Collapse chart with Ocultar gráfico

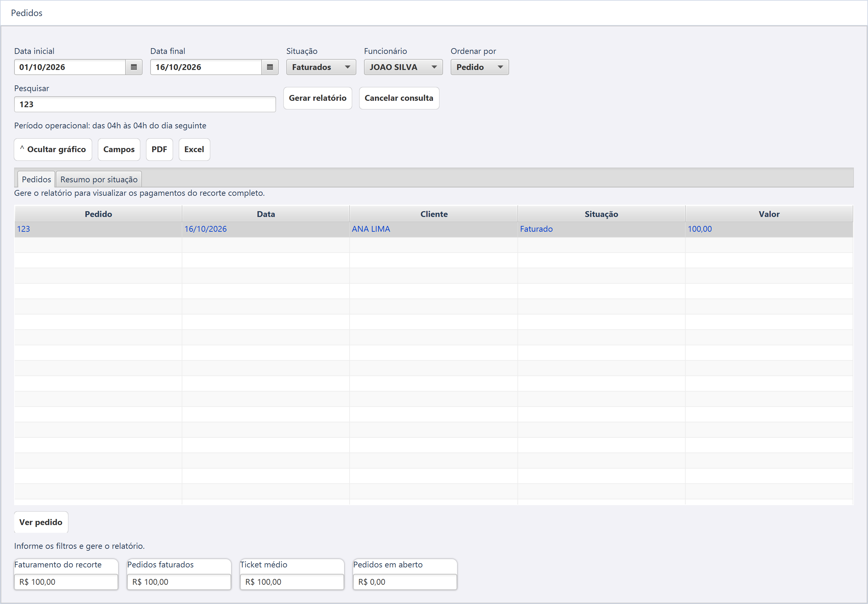pos(53,150)
